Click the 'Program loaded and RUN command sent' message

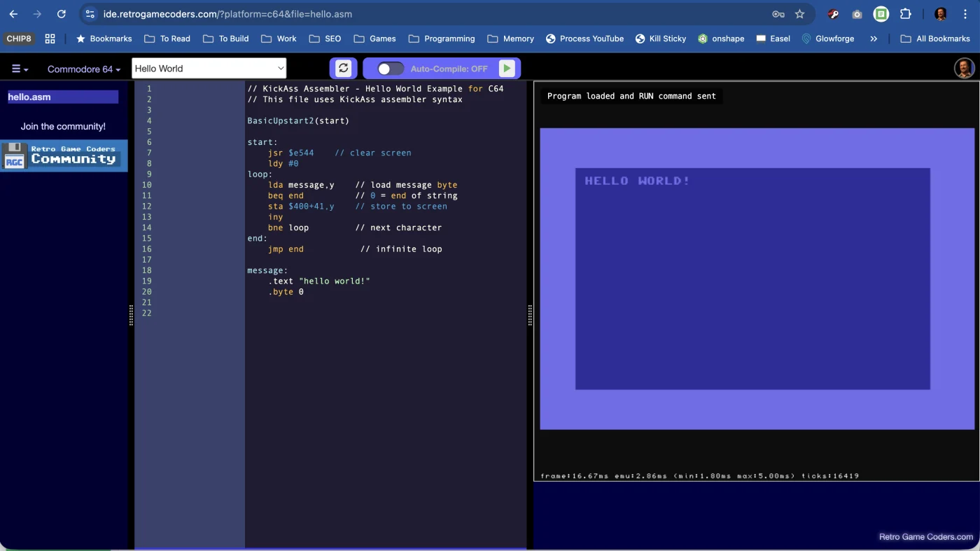point(631,96)
